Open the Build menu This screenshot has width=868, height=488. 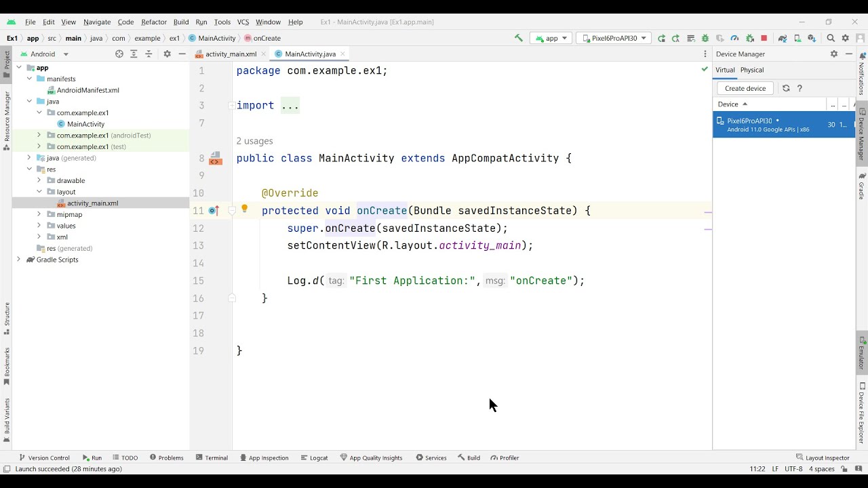point(181,22)
